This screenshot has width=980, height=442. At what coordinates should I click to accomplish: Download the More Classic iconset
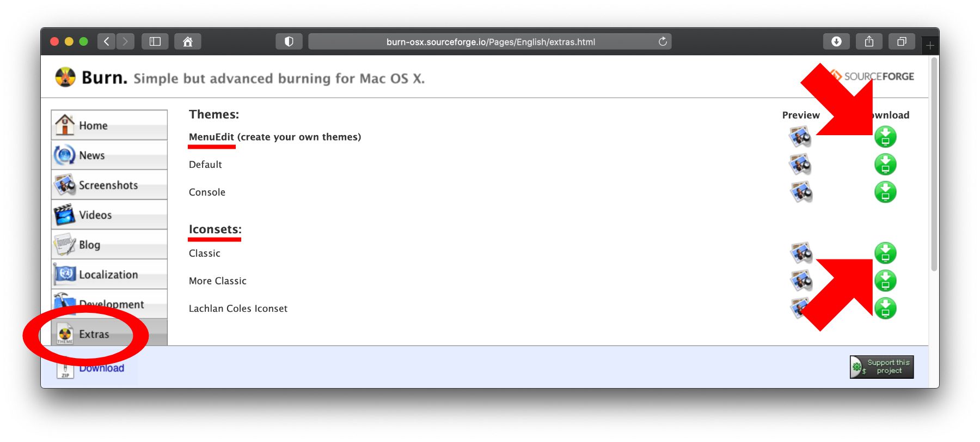click(885, 281)
